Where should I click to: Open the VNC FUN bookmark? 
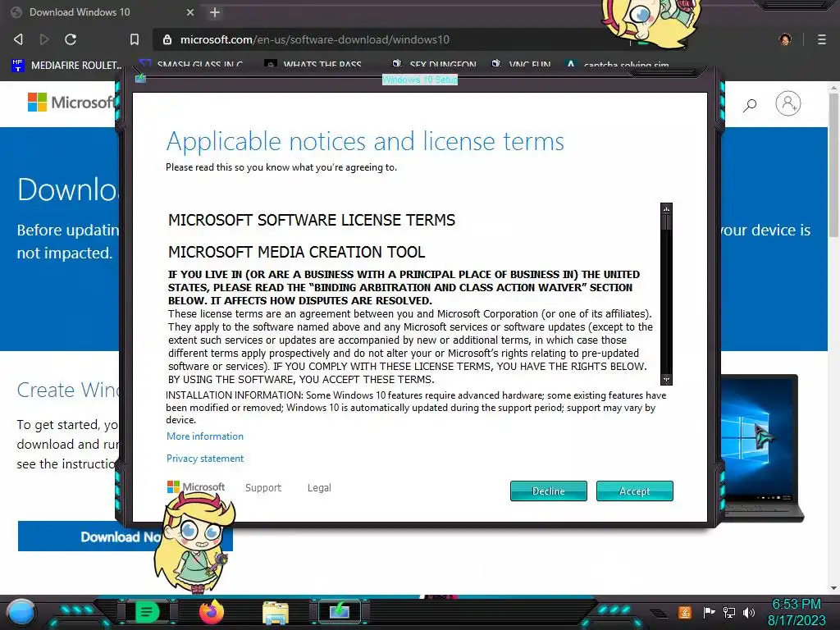pyautogui.click(x=521, y=66)
